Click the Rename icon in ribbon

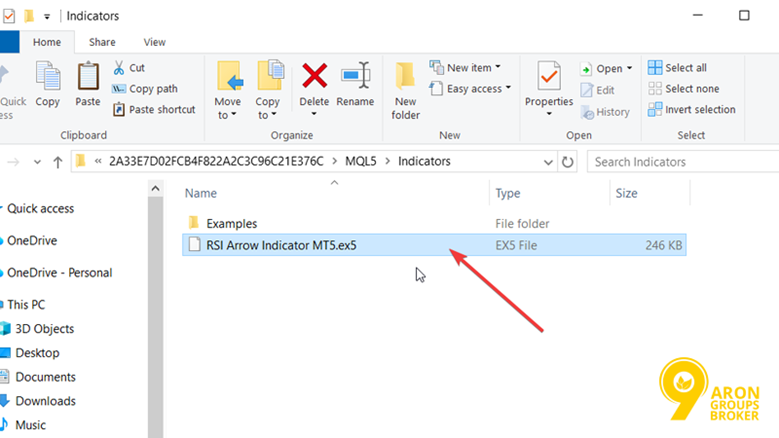pyautogui.click(x=355, y=77)
